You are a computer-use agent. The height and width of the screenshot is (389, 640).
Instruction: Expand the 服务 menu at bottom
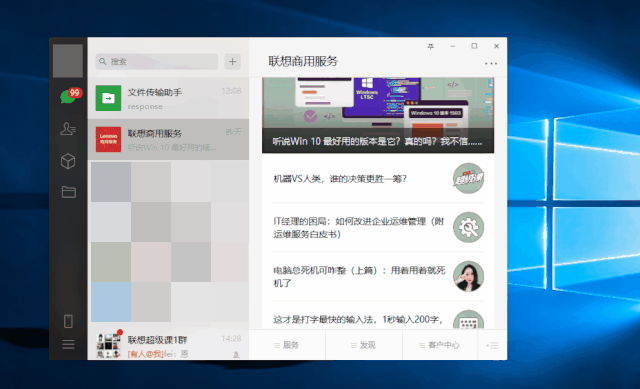click(x=287, y=345)
